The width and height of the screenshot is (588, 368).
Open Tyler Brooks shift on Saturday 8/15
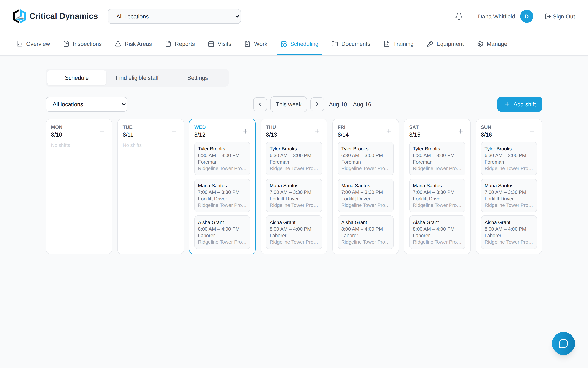point(437,159)
